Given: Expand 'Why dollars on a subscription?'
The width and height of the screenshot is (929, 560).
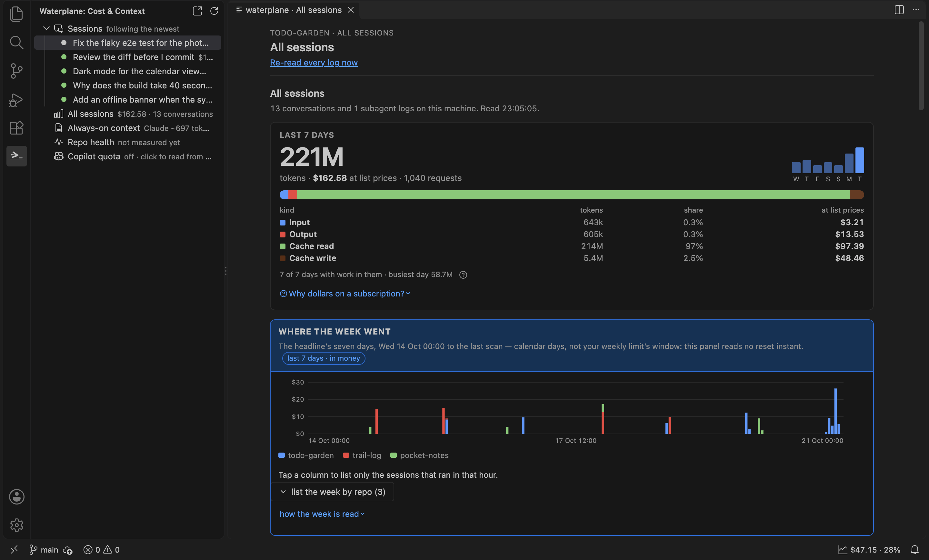Looking at the screenshot, I should [x=345, y=294].
